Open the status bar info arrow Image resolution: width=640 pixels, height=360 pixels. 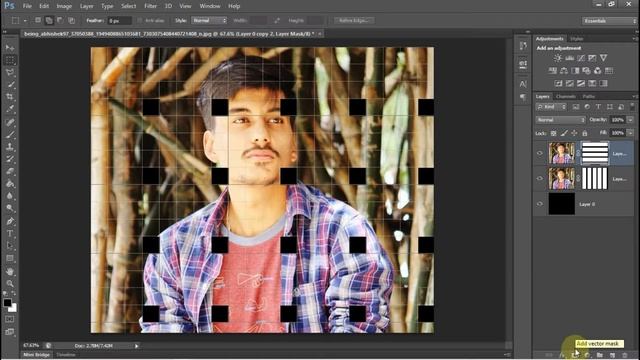click(x=136, y=346)
